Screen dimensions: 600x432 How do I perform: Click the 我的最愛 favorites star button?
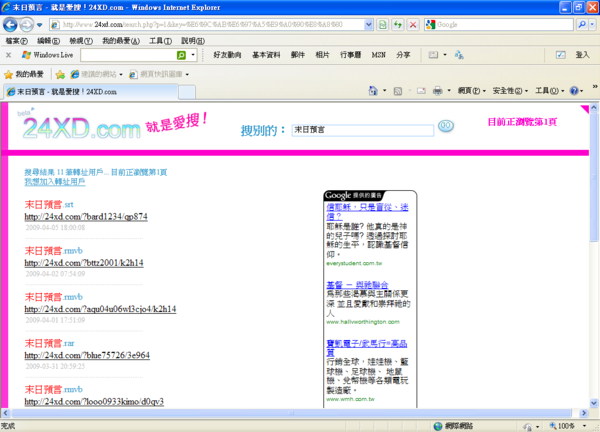pyautogui.click(x=24, y=74)
